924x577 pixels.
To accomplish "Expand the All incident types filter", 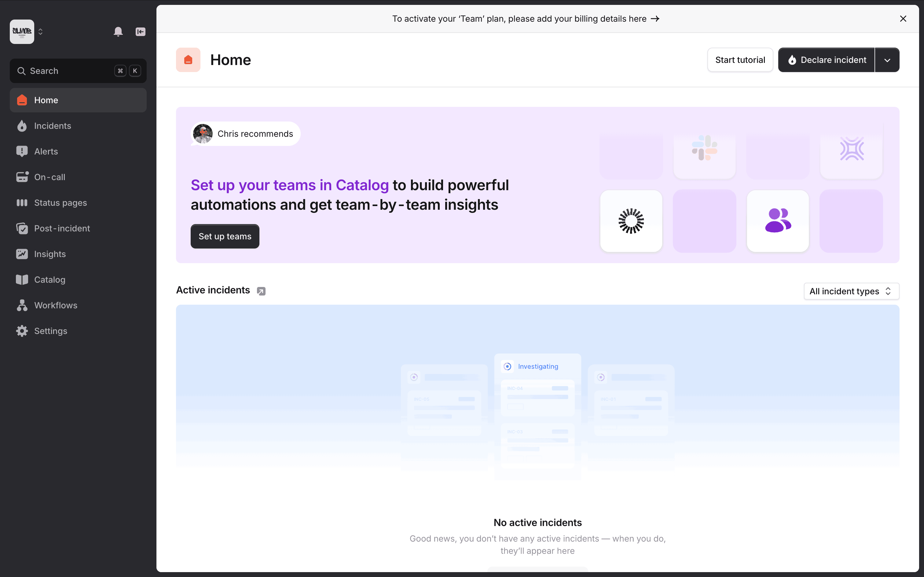I will click(x=851, y=291).
